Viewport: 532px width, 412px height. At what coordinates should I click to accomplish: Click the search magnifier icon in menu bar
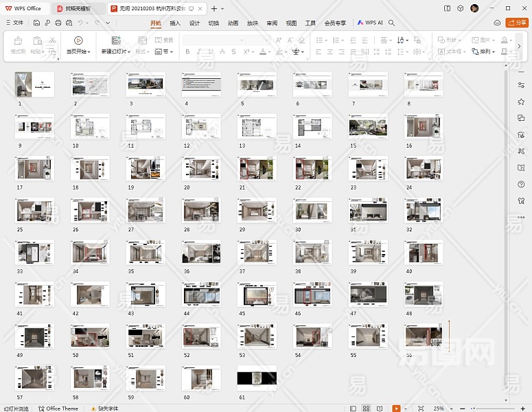point(392,23)
